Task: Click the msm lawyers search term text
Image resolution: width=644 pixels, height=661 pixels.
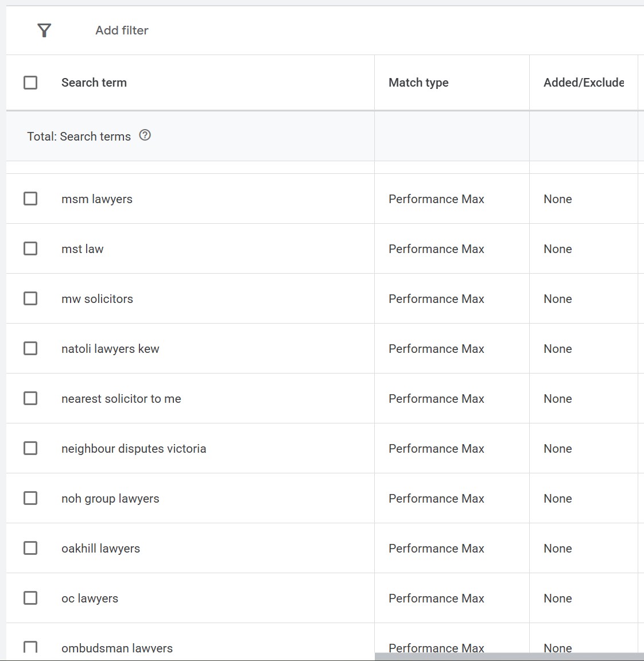Action: (97, 199)
